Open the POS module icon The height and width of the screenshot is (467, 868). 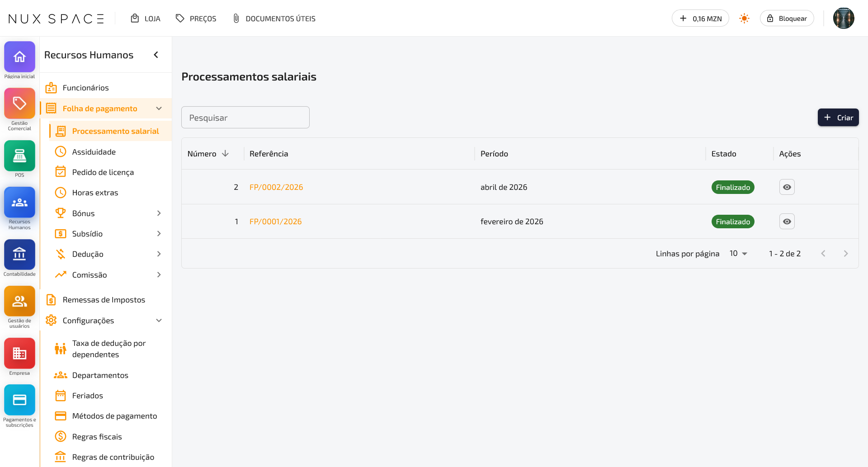(19, 156)
